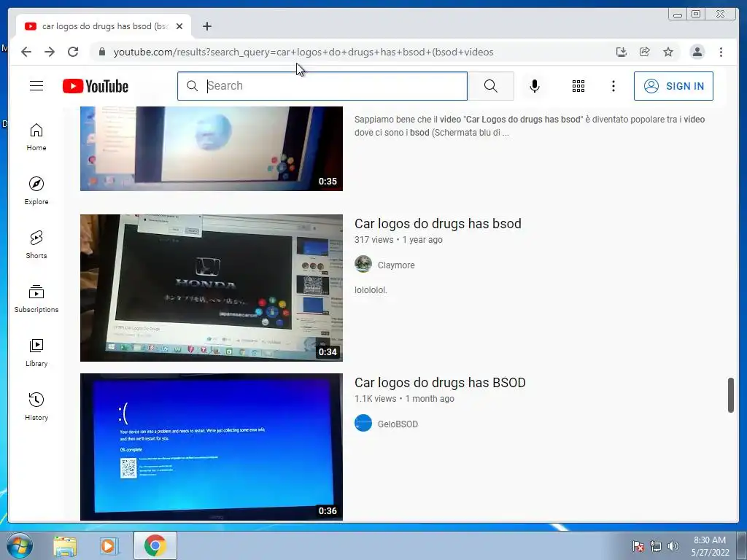Open the YouTube apps grid

pos(578,86)
